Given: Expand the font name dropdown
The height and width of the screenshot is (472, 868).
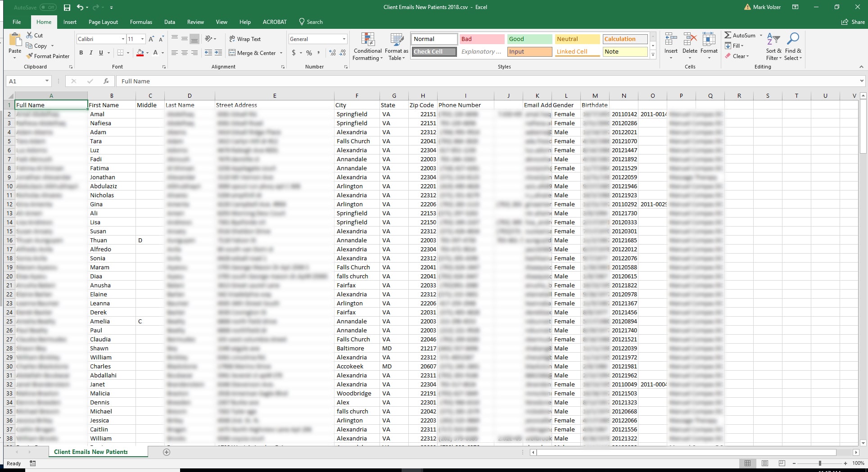Looking at the screenshot, I should (123, 39).
